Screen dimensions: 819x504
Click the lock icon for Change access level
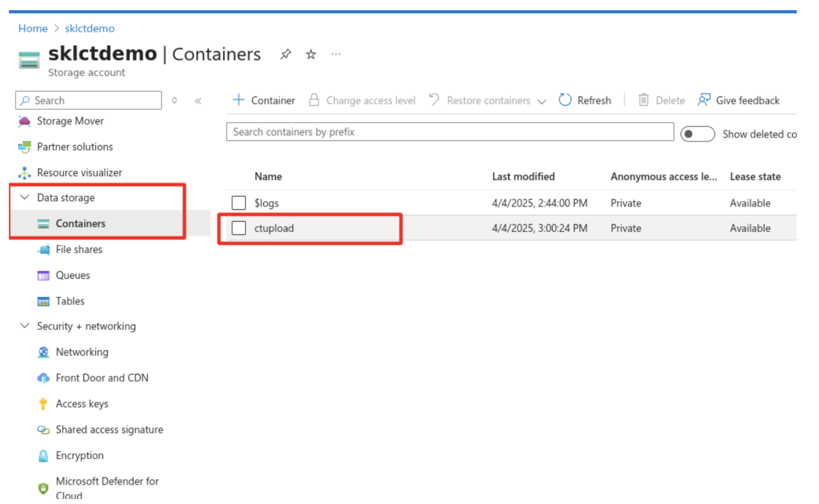(x=314, y=100)
